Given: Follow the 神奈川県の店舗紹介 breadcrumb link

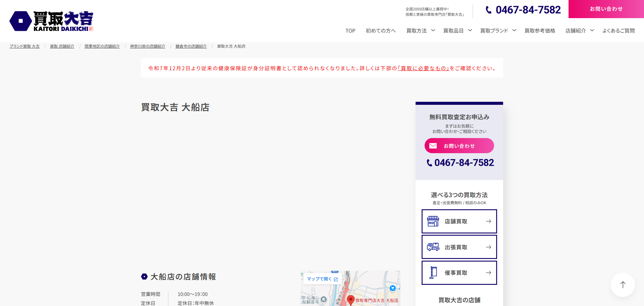Looking at the screenshot, I should tap(148, 46).
